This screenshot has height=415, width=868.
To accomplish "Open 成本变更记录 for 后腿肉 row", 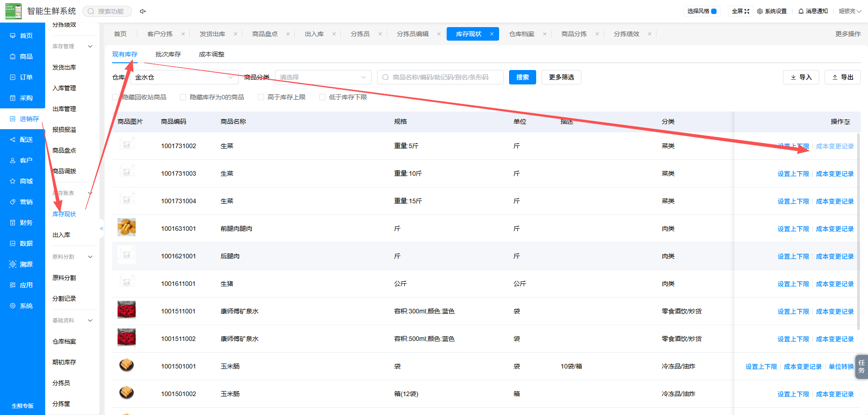I will pyautogui.click(x=835, y=256).
